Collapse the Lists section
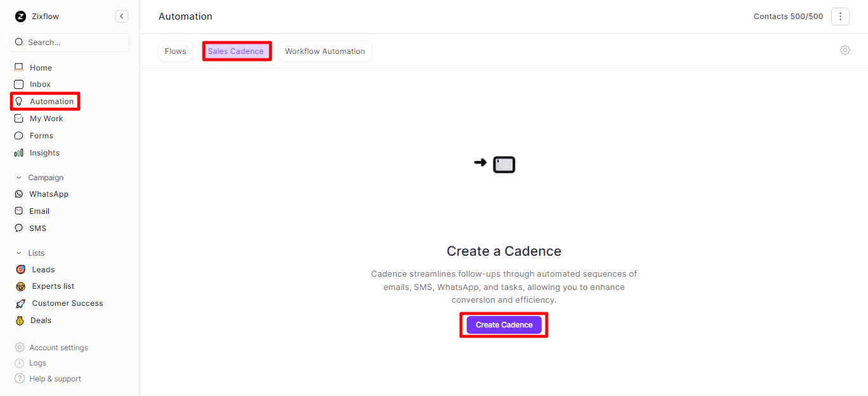The width and height of the screenshot is (868, 396). pyautogui.click(x=19, y=253)
